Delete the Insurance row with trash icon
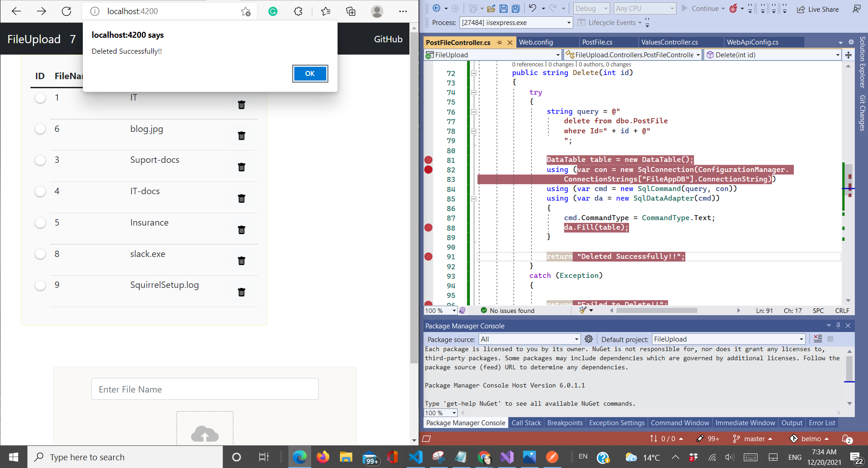 coord(242,230)
